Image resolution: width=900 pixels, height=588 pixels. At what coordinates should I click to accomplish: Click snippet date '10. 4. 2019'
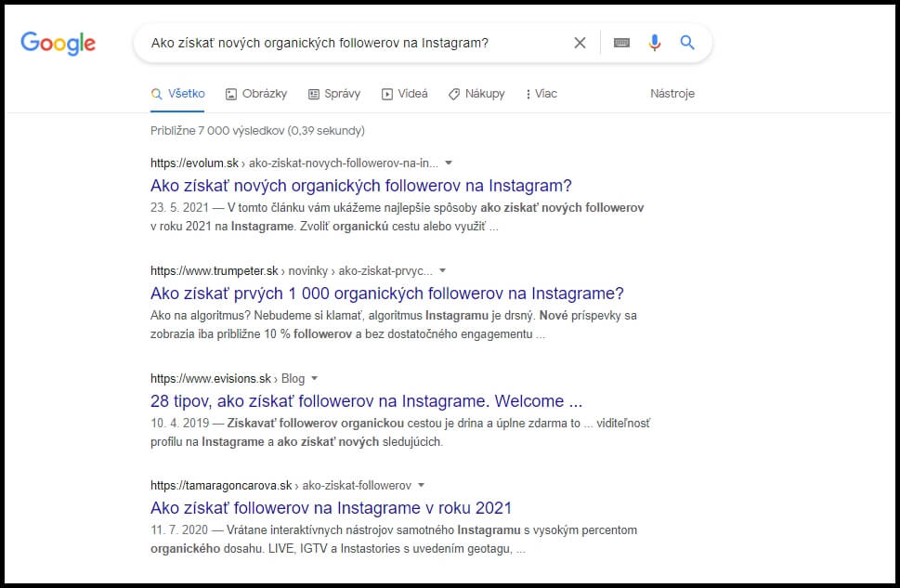coord(179,424)
